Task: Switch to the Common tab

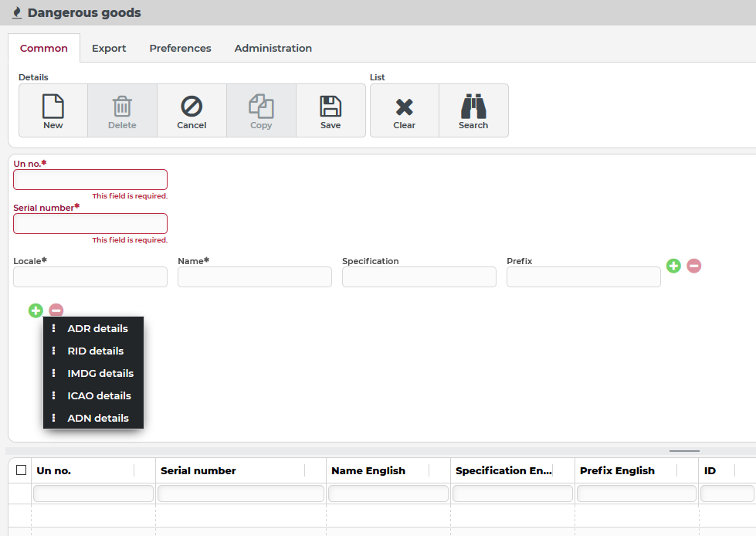Action: [x=44, y=48]
